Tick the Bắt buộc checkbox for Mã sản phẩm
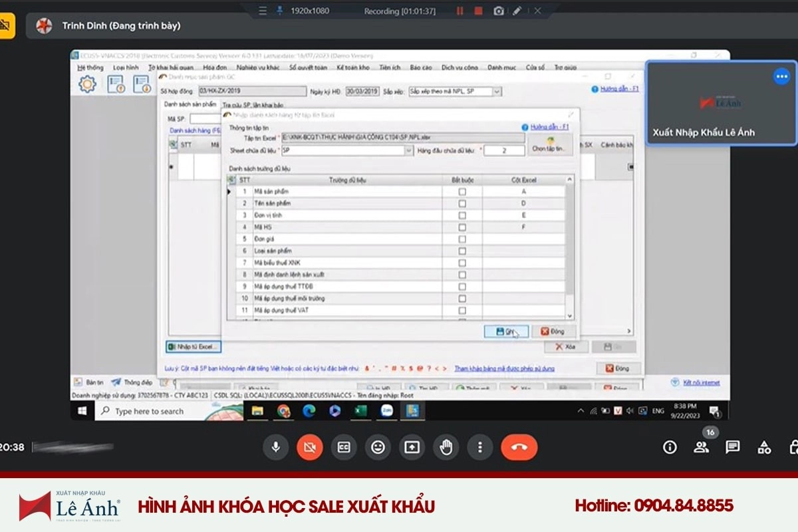The image size is (798, 532). point(462,192)
